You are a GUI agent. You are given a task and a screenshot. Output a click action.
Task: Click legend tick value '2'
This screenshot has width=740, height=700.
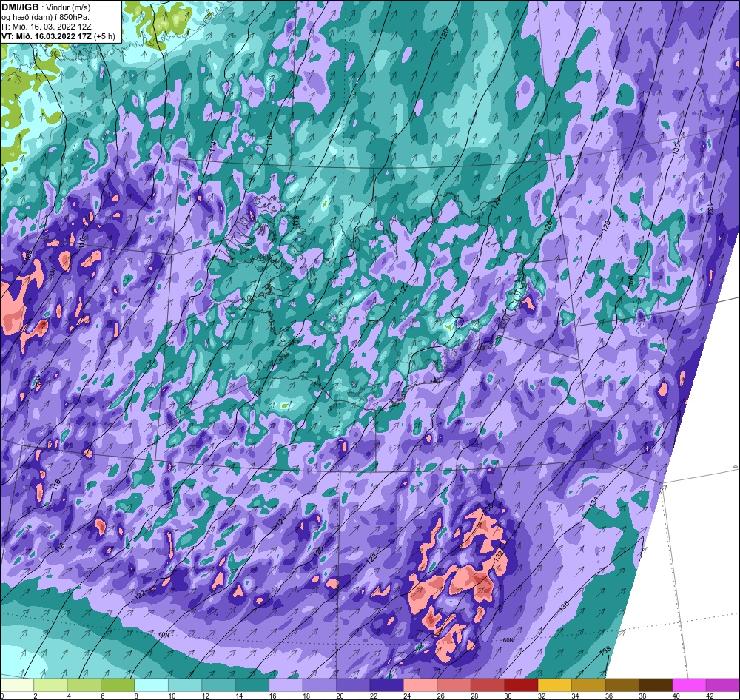click(35, 696)
